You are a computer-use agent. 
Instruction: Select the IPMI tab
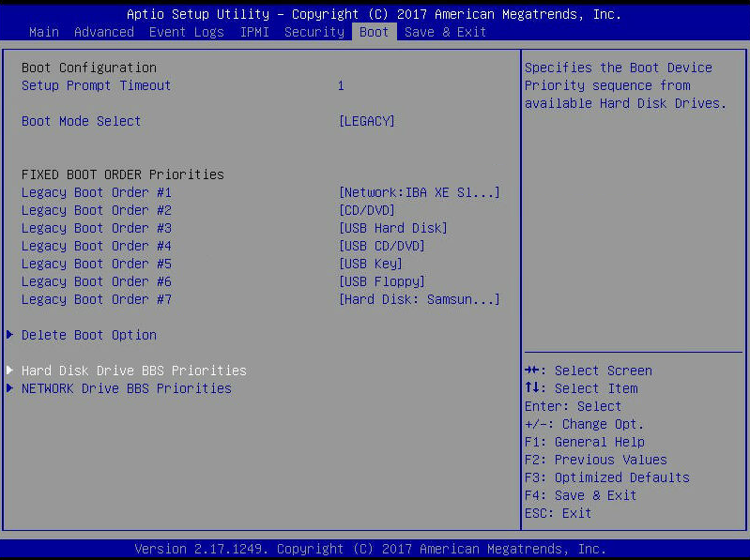pyautogui.click(x=254, y=32)
